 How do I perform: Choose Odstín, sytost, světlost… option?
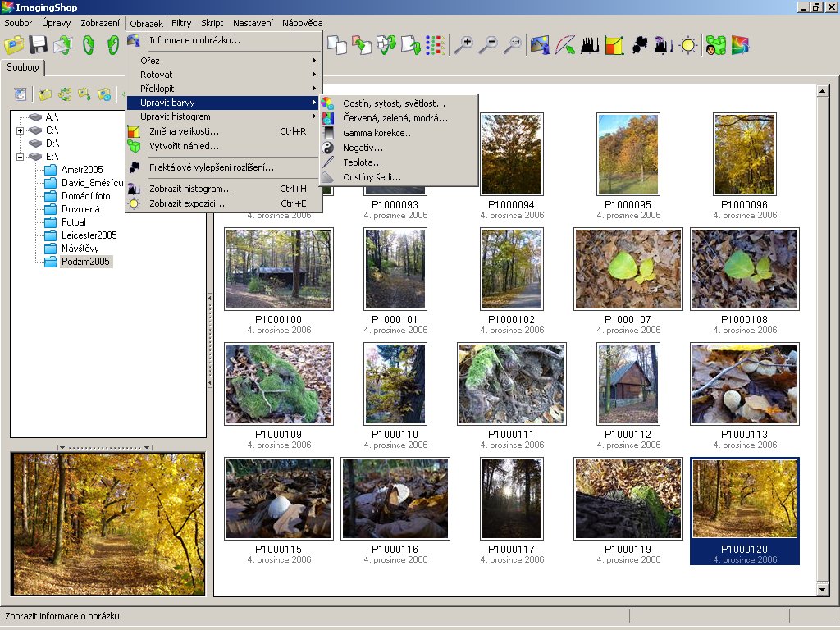pyautogui.click(x=394, y=103)
